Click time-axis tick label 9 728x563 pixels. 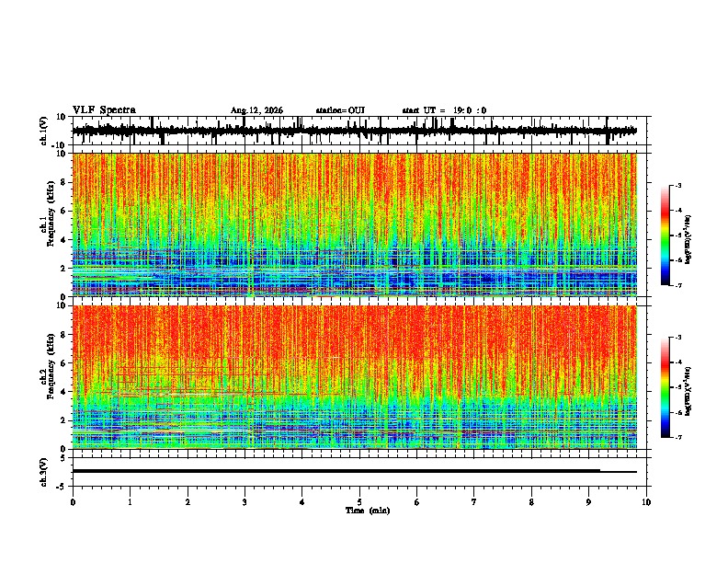(x=588, y=502)
